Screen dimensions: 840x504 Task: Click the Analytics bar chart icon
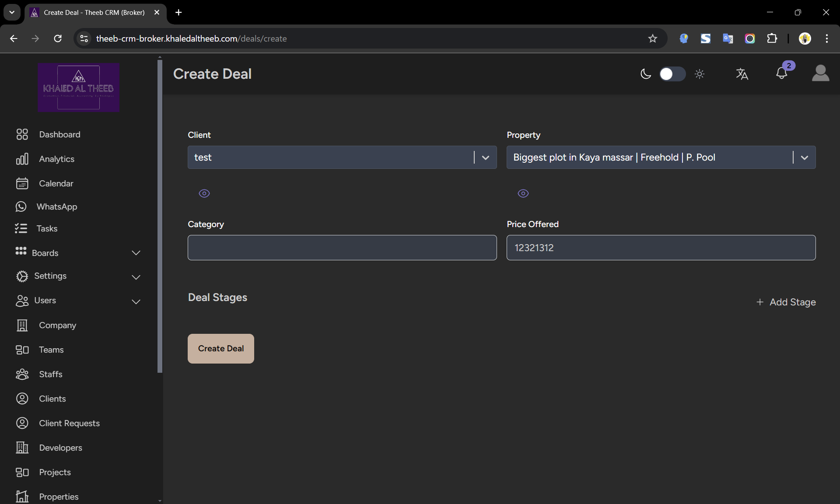[x=22, y=159]
